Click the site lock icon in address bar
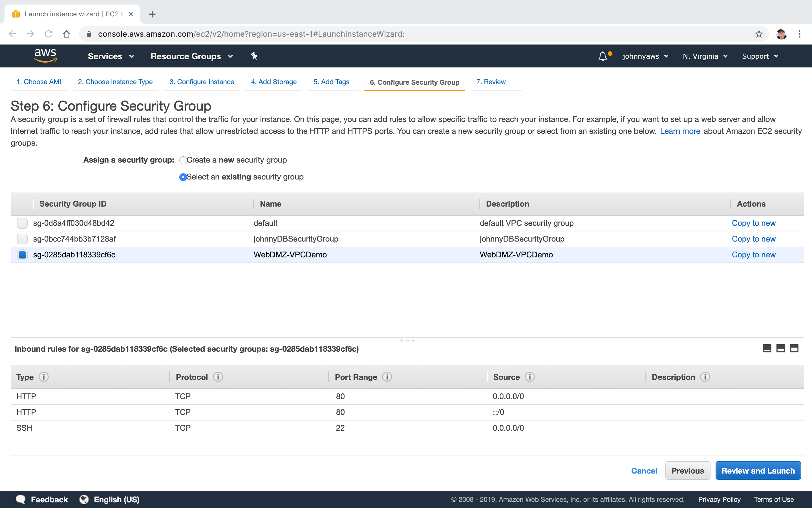This screenshot has height=508, width=812. coord(89,34)
